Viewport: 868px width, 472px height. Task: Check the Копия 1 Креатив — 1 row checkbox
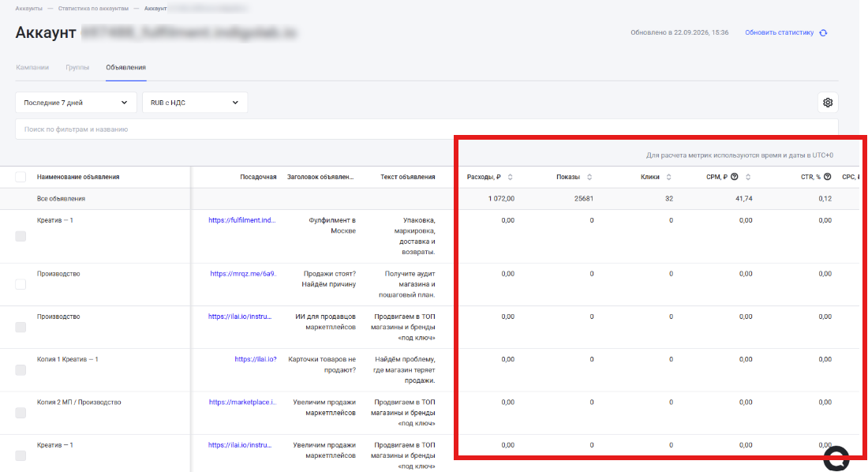click(21, 369)
